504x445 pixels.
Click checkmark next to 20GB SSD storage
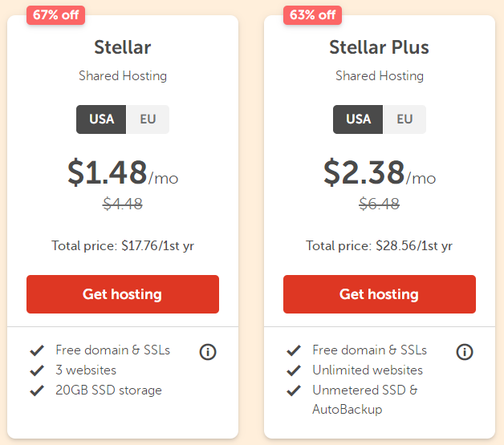click(36, 390)
